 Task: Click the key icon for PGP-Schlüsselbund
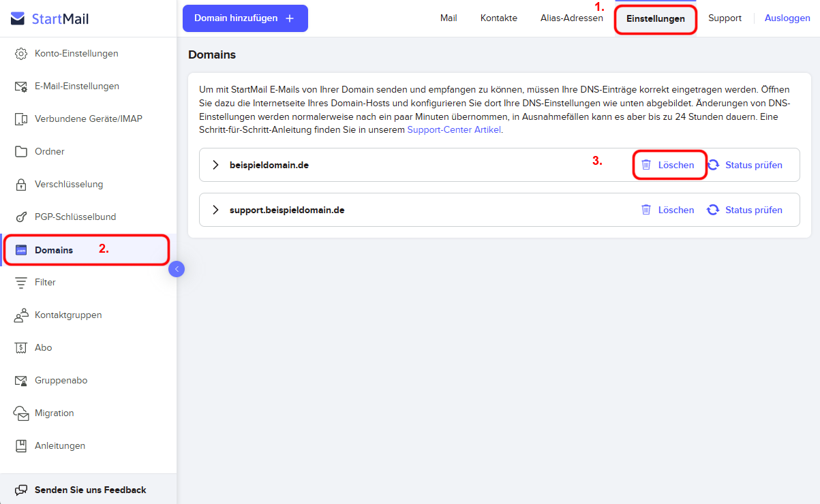click(21, 217)
